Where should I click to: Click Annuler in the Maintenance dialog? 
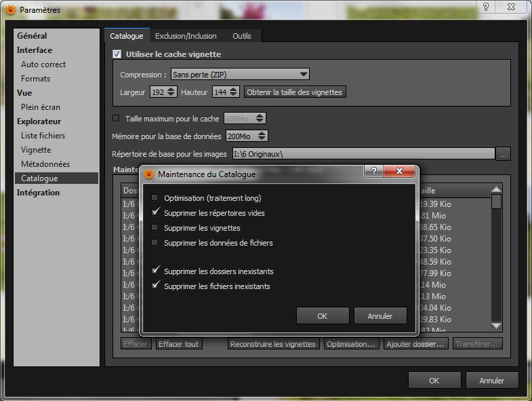[380, 316]
